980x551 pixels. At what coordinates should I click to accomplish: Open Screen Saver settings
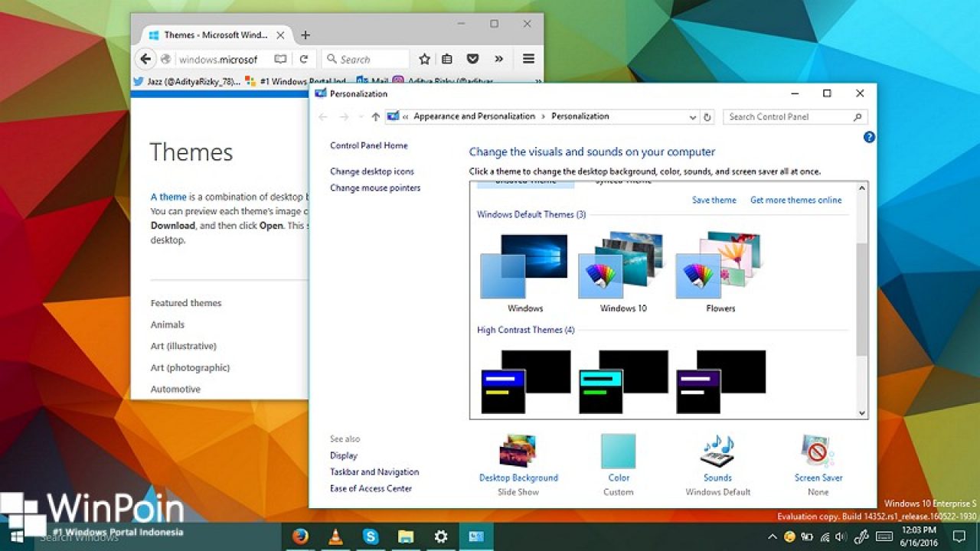point(818,465)
